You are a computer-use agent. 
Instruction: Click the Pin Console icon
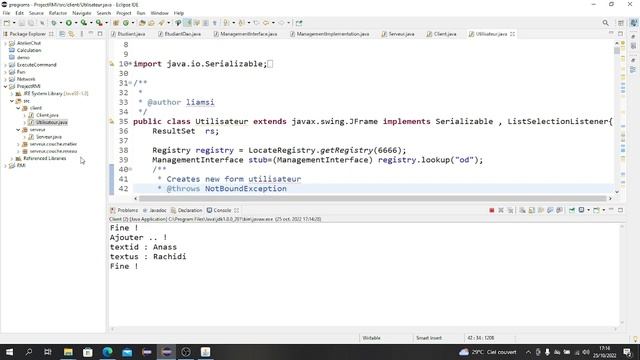click(572, 210)
